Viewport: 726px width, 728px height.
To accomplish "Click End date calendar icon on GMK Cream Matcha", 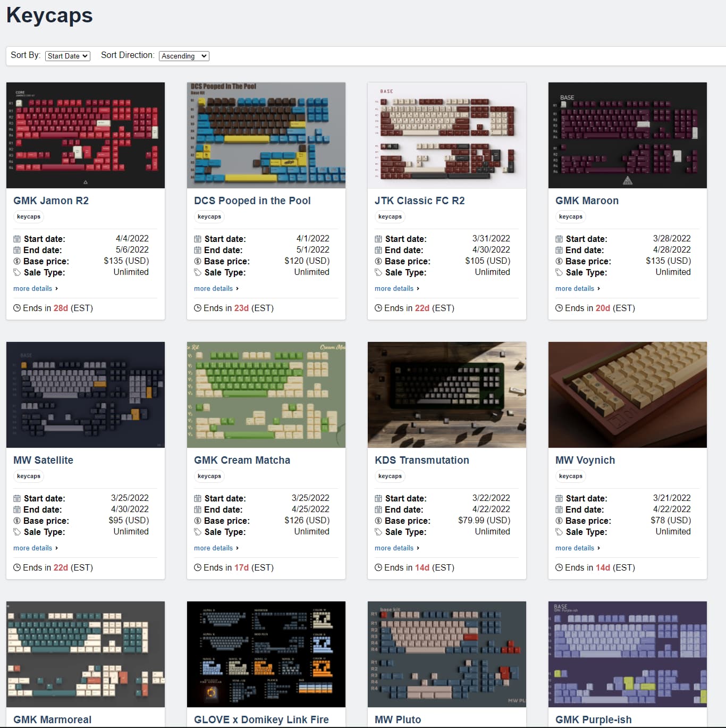I will 198,509.
